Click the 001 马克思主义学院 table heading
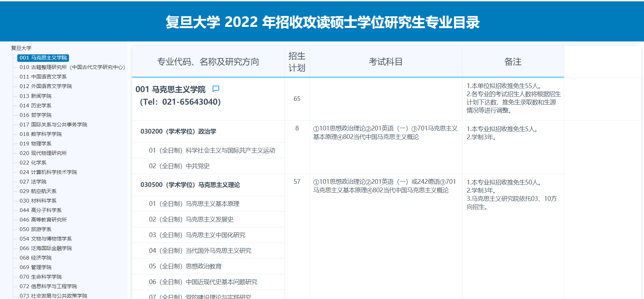This screenshot has width=644, height=299. click(x=170, y=89)
